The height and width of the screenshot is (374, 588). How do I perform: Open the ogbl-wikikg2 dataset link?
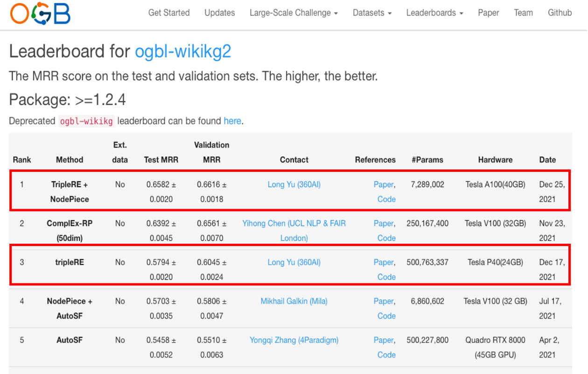tap(183, 51)
